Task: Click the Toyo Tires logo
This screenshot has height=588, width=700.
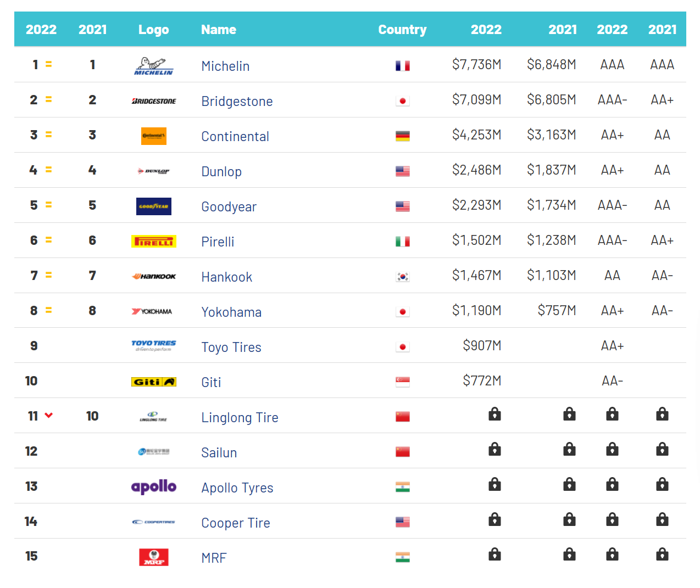Action: click(154, 346)
